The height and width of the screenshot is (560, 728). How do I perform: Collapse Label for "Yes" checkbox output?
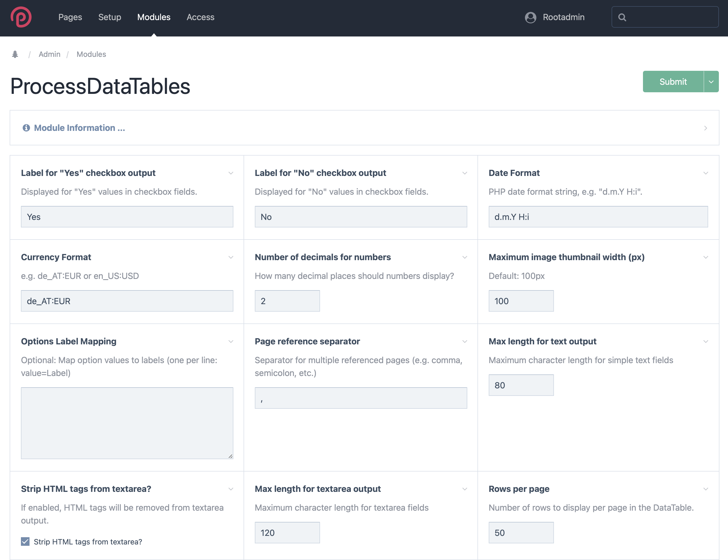pyautogui.click(x=231, y=173)
